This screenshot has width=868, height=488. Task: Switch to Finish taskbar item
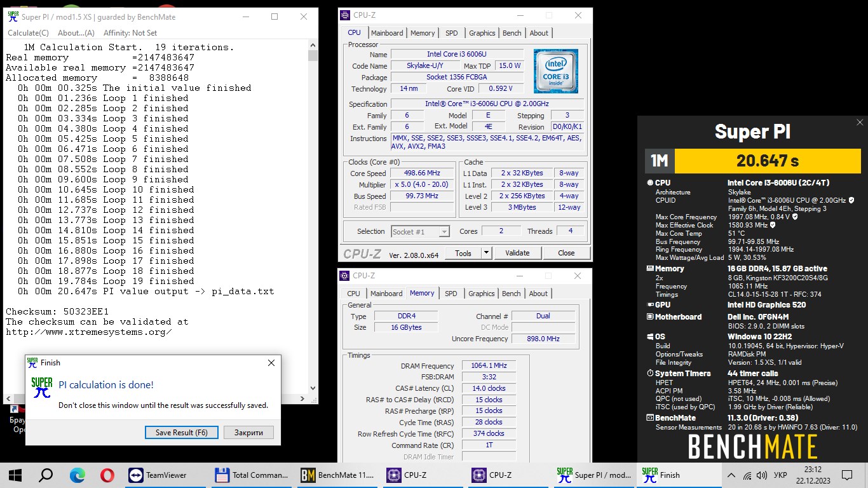pos(681,475)
